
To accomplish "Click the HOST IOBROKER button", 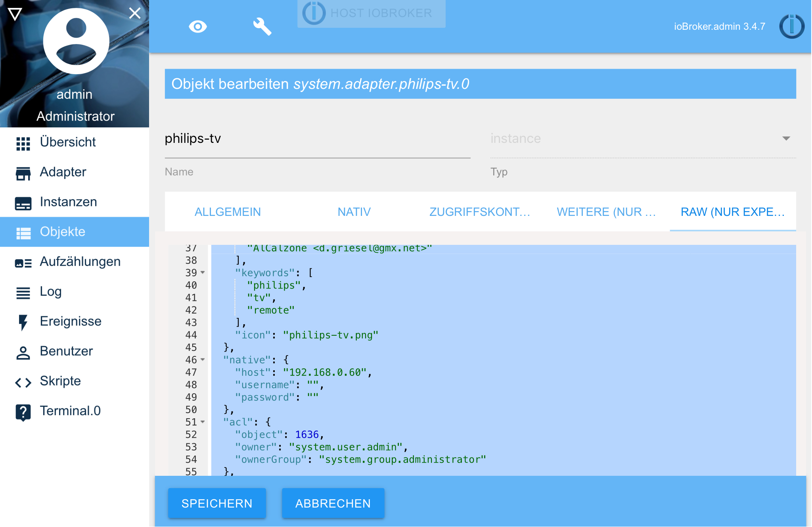I will [371, 13].
